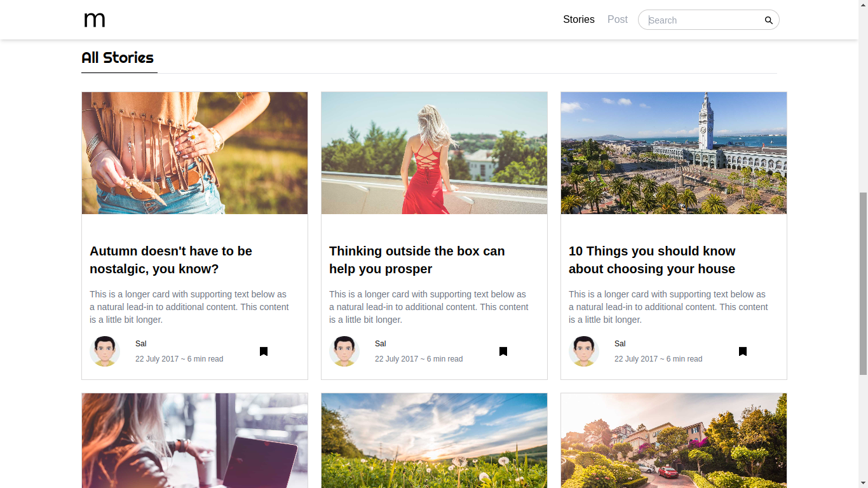Click the All Stories heading
The height and width of the screenshot is (488, 868).
[118, 58]
